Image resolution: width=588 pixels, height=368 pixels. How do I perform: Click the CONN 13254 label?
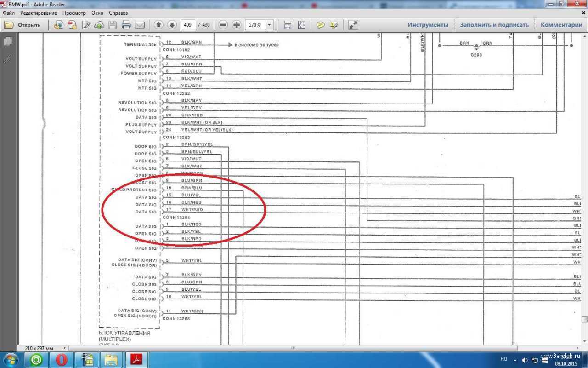[176, 217]
